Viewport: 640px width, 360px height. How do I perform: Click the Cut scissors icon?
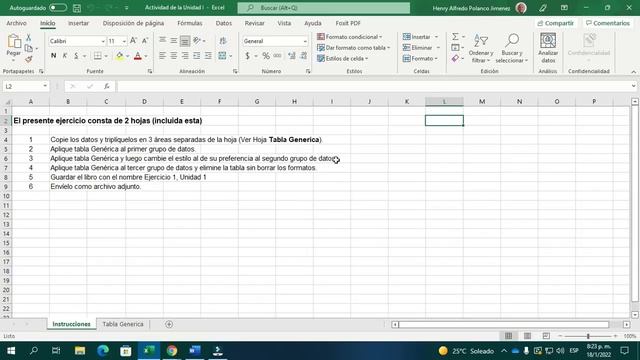point(29,38)
